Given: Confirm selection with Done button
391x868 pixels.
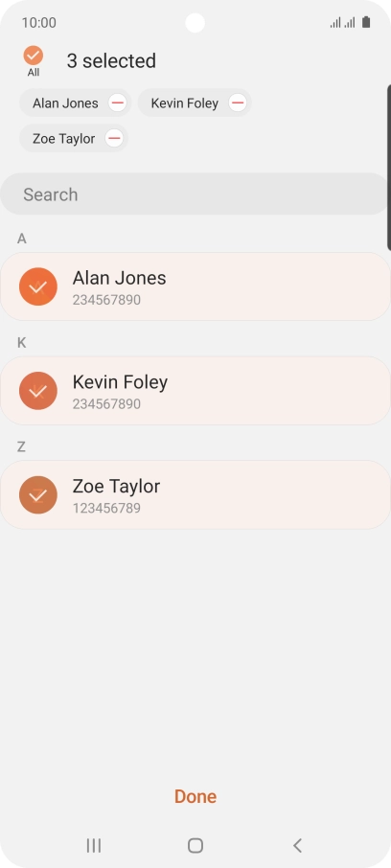Looking at the screenshot, I should coord(195,796).
